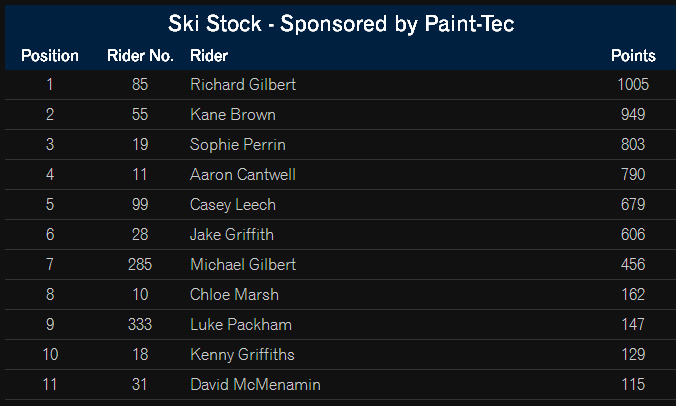
Task: Click the Points column header
Action: coord(633,56)
